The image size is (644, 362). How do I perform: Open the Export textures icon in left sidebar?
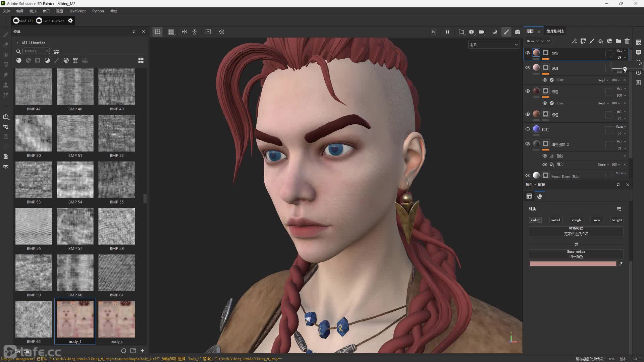pos(6,116)
